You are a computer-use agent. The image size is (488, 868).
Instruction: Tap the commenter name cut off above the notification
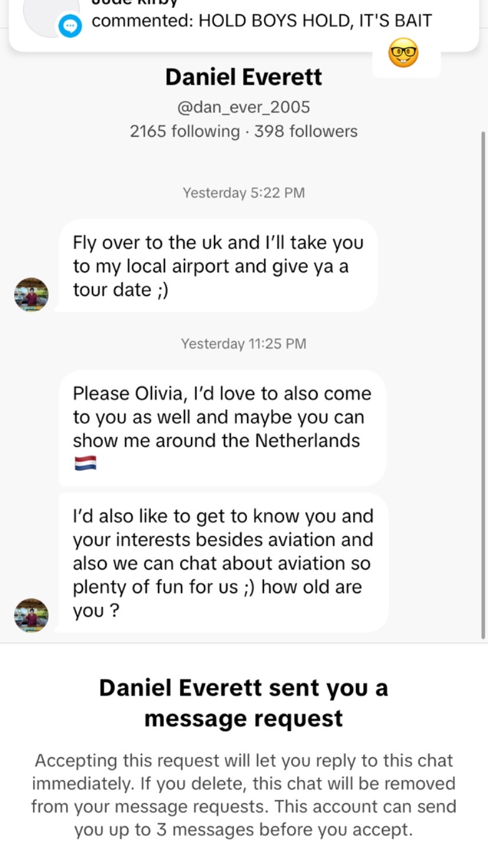pos(134,3)
